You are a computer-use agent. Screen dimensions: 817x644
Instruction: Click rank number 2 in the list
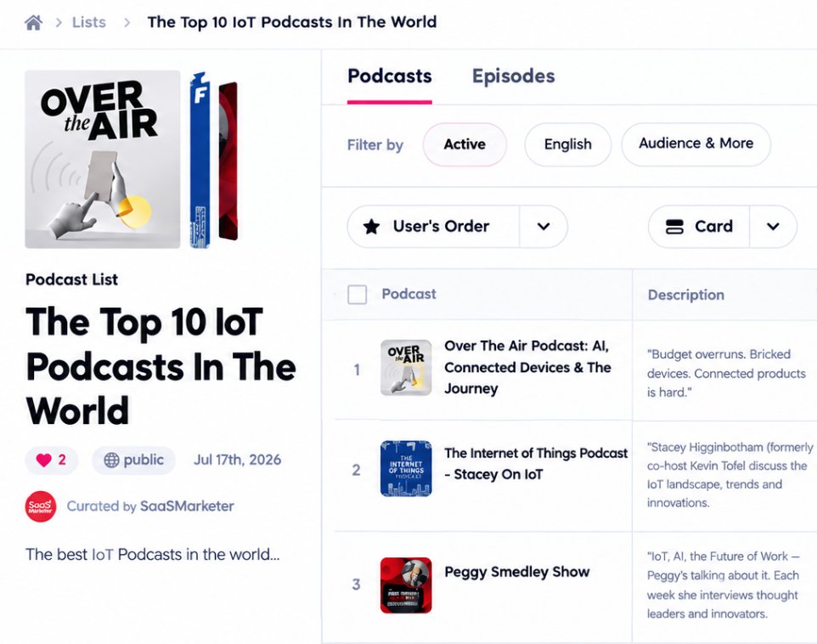pos(357,470)
